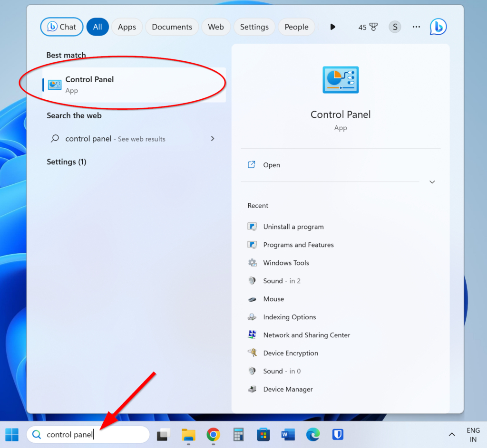Click the Network and Sharing Center icon
Screen dimensions: 487x448
point(252,334)
